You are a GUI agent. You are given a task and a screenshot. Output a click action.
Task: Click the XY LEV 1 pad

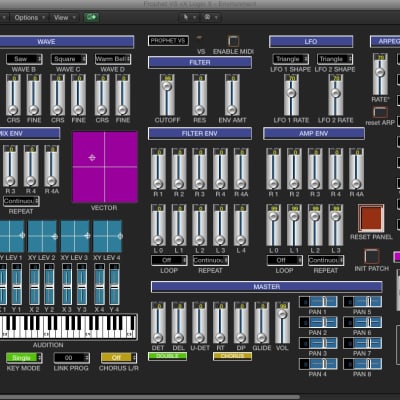click(11, 236)
